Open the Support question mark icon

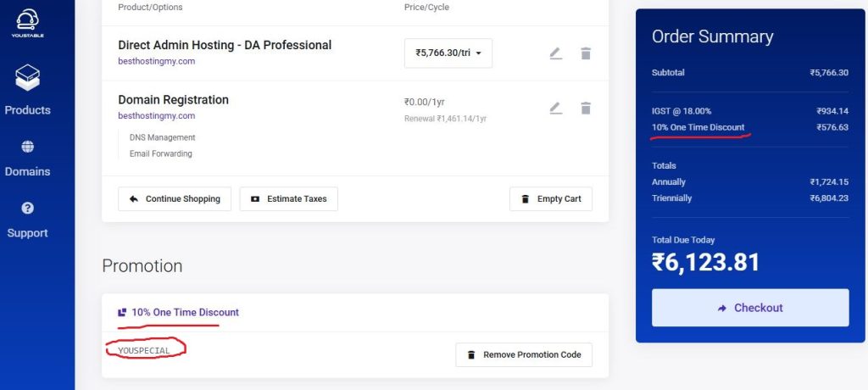tap(28, 209)
